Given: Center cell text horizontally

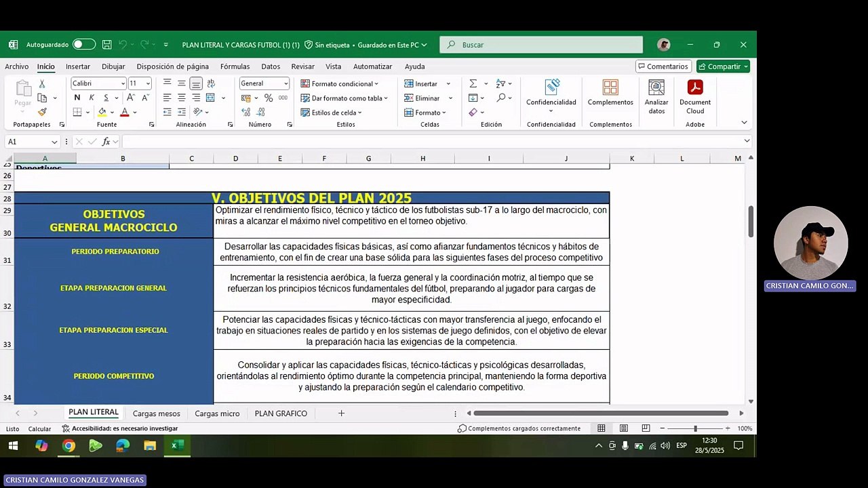Looking at the screenshot, I should click(x=181, y=98).
